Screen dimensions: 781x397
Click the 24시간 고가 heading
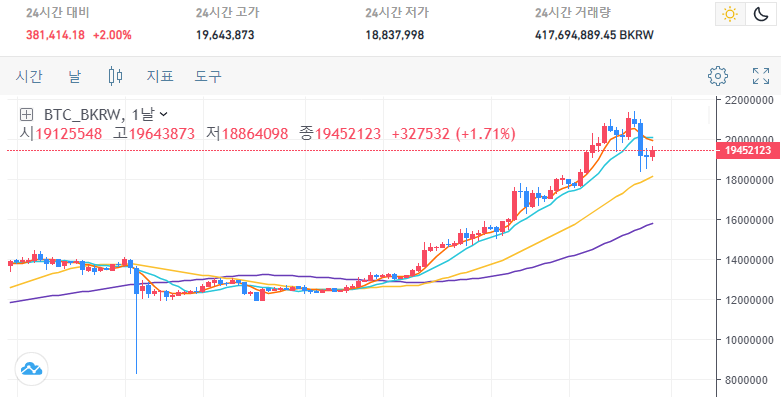click(227, 13)
